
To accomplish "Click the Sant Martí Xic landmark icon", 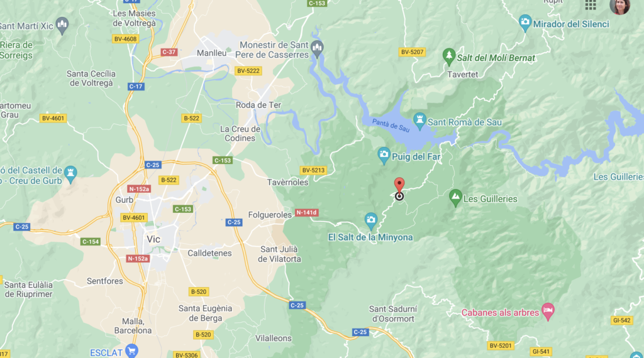I will (x=62, y=25).
